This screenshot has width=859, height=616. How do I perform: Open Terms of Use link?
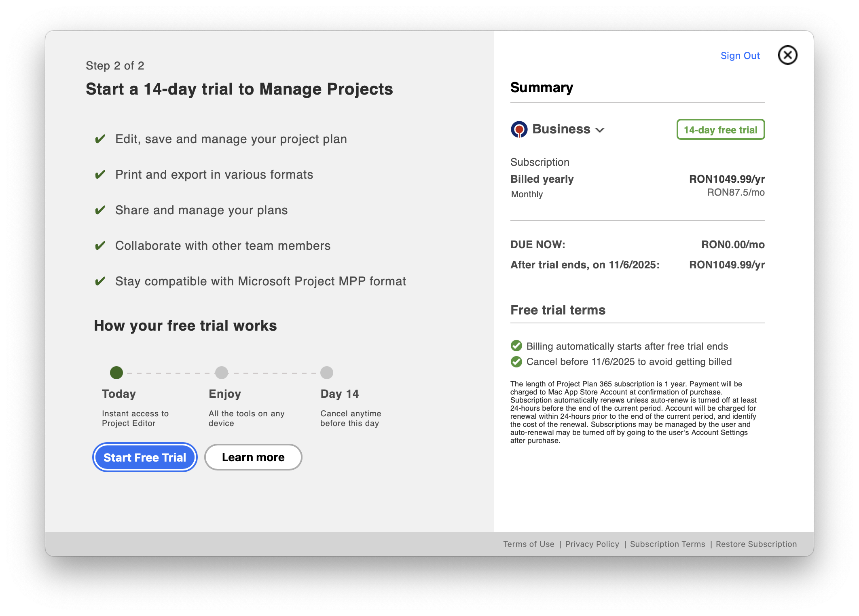coord(528,544)
